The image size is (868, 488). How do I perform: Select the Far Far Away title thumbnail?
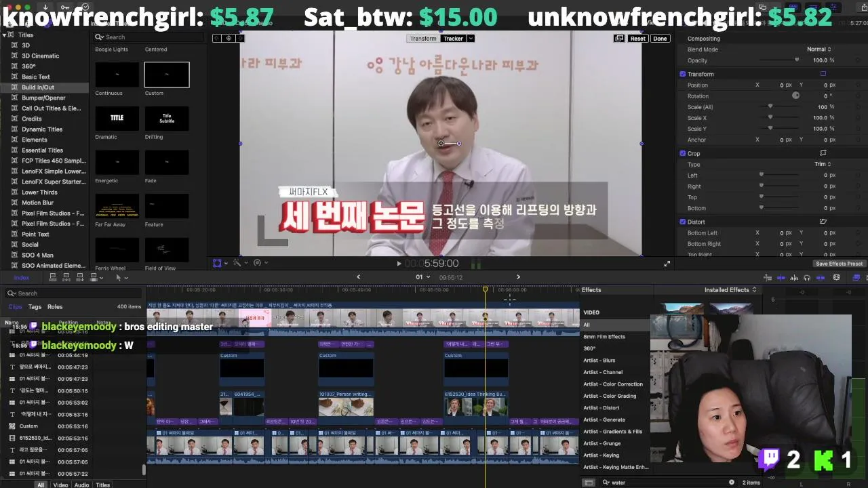pyautogui.click(x=117, y=206)
